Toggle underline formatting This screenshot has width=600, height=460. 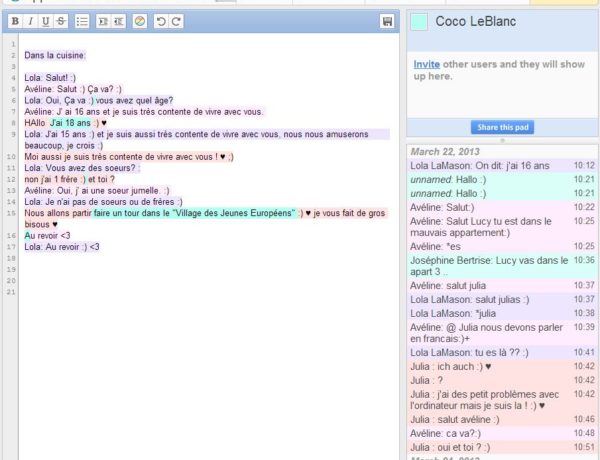point(47,21)
